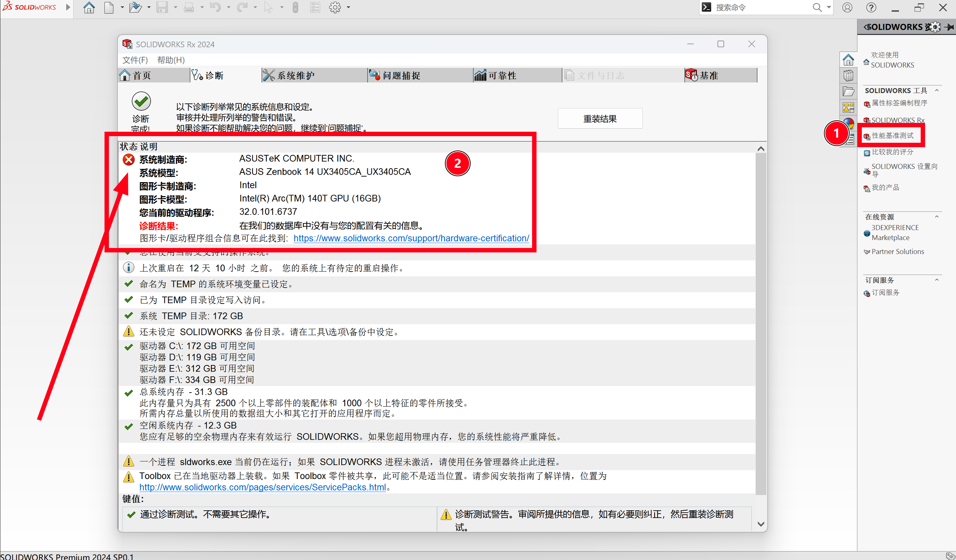Collapse the 在线资源 section
This screenshot has height=560, width=956.
point(936,217)
